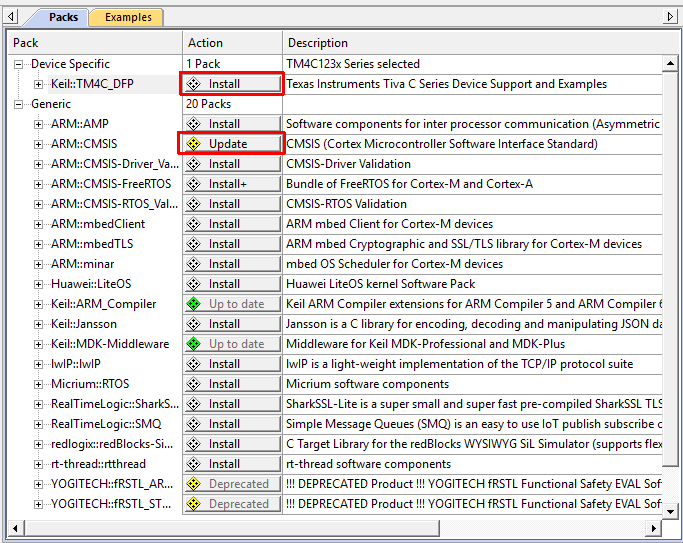
Task: Install the lwIP::lwIP pack
Action: click(x=233, y=364)
